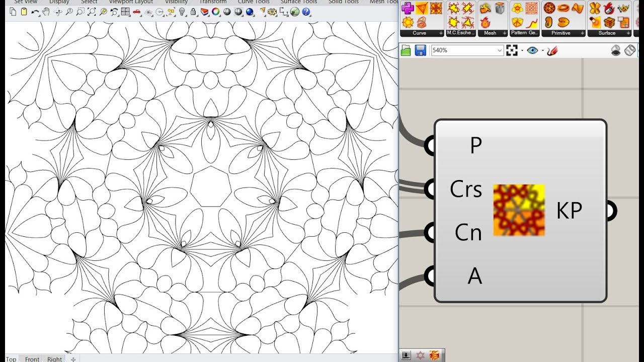Click the Options gear icon
Image resolution: width=644 pixels, height=362 pixels.
(272, 12)
